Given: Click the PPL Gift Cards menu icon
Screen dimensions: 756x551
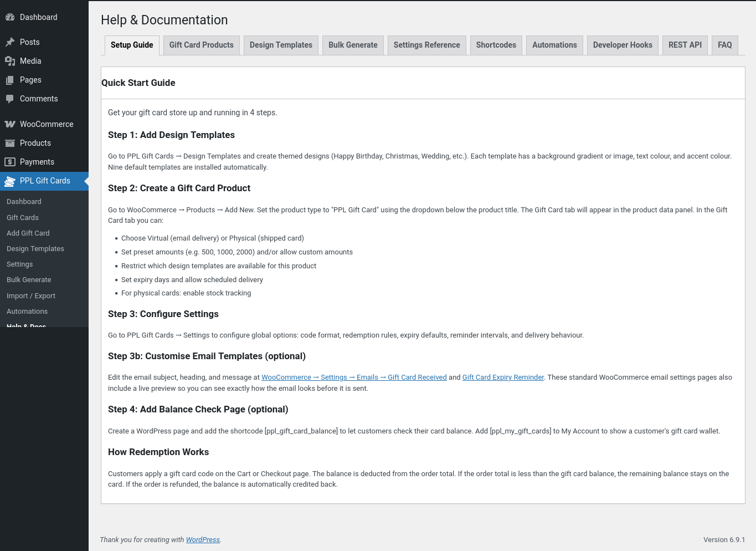Looking at the screenshot, I should 10,181.
